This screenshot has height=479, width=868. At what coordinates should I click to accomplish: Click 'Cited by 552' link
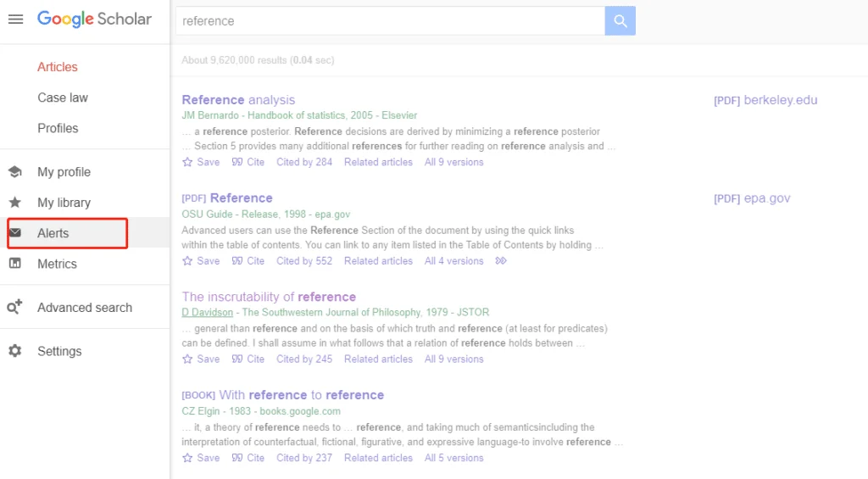(x=304, y=261)
